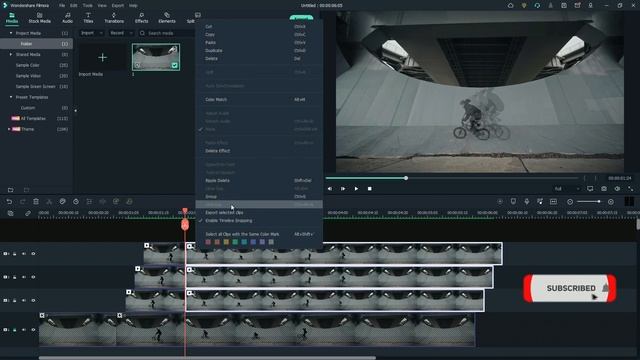Click the fullscreen preview icon
The height and width of the screenshot is (360, 640).
point(631,189)
